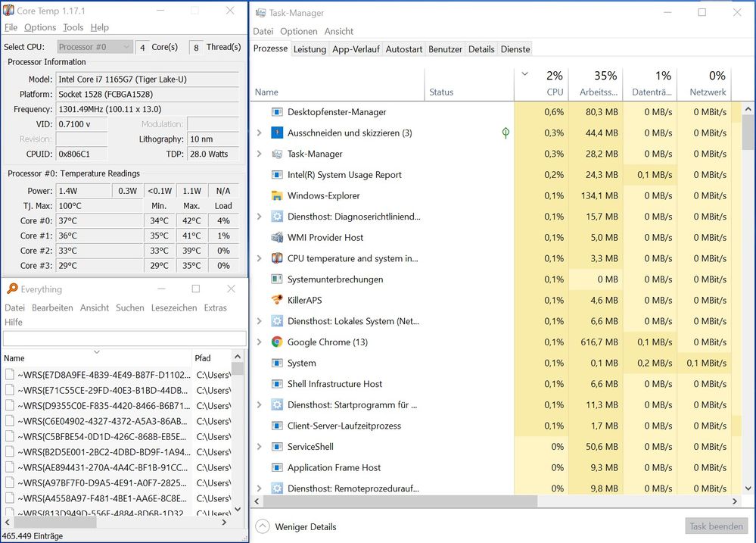Click the Task-Manager title bar icon
Viewport: 756px width, 543px height.
pyautogui.click(x=261, y=13)
